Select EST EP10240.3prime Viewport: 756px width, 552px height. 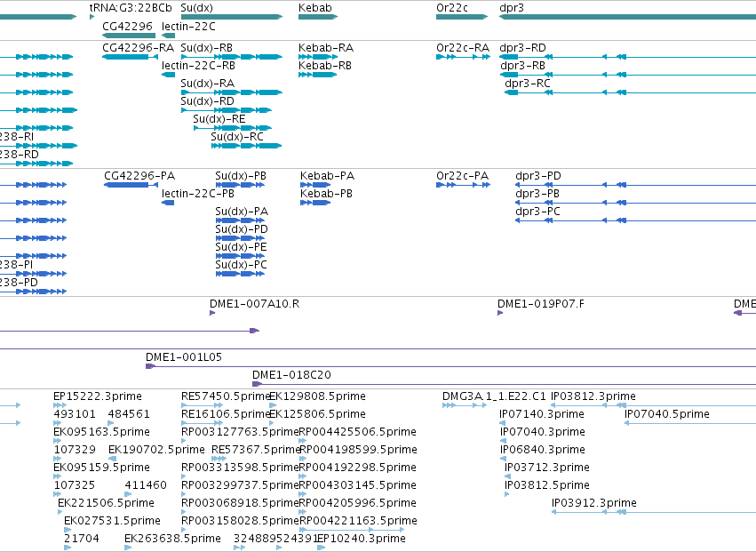(x=362, y=540)
